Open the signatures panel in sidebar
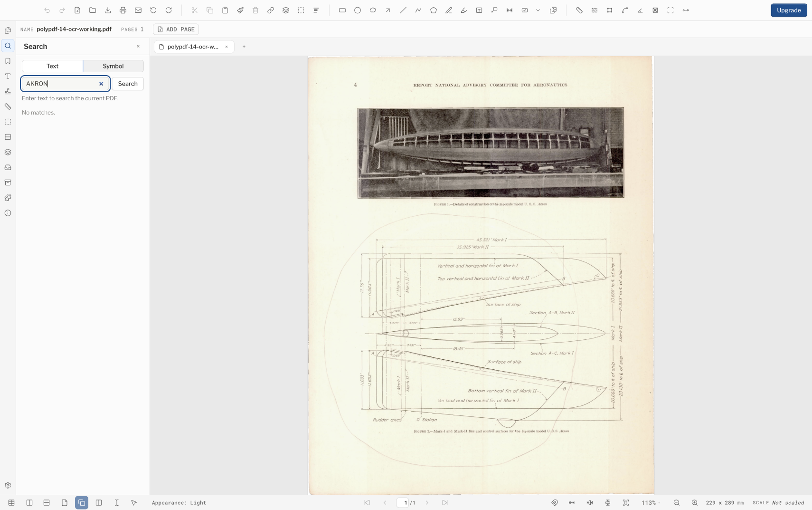 [8, 91]
